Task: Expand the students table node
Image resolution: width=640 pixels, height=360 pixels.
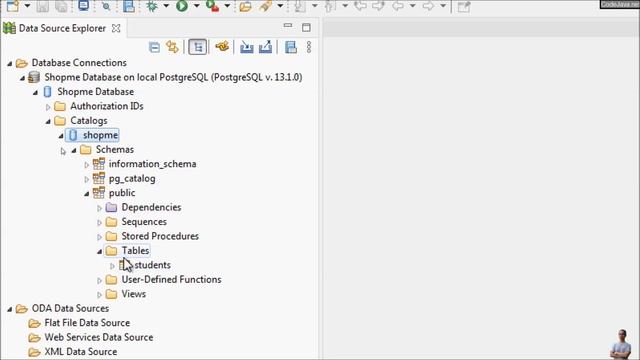Action: pos(112,266)
